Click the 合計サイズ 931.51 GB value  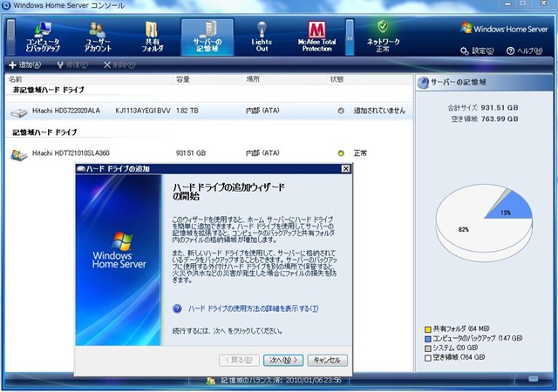click(500, 108)
